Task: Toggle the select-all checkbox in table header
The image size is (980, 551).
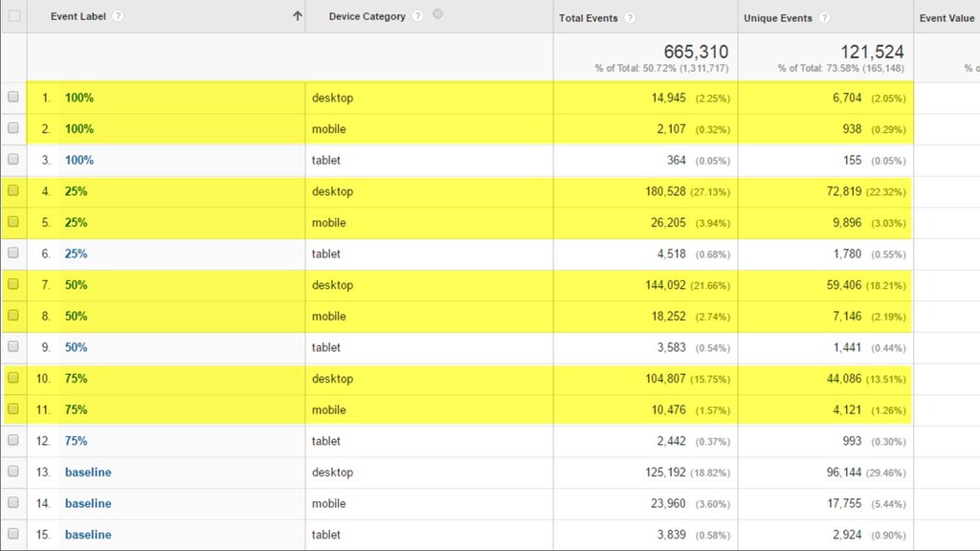Action: pos(14,16)
